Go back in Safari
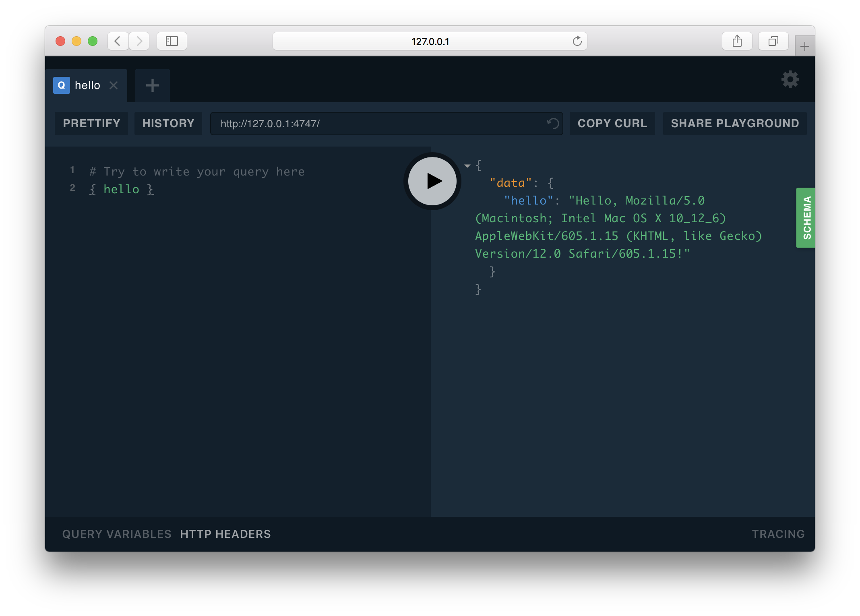Image resolution: width=860 pixels, height=616 pixels. [x=118, y=41]
